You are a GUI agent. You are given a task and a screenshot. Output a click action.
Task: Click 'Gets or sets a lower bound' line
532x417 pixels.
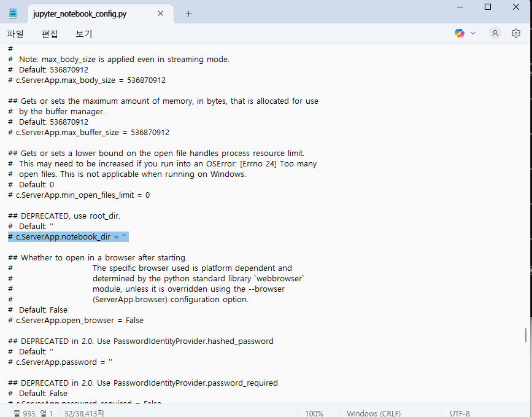(156, 153)
